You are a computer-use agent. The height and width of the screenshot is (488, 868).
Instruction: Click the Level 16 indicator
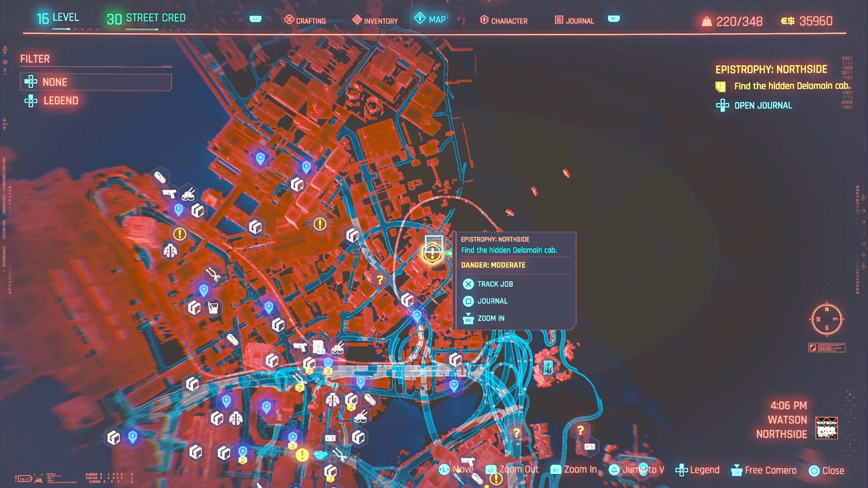[x=58, y=18]
